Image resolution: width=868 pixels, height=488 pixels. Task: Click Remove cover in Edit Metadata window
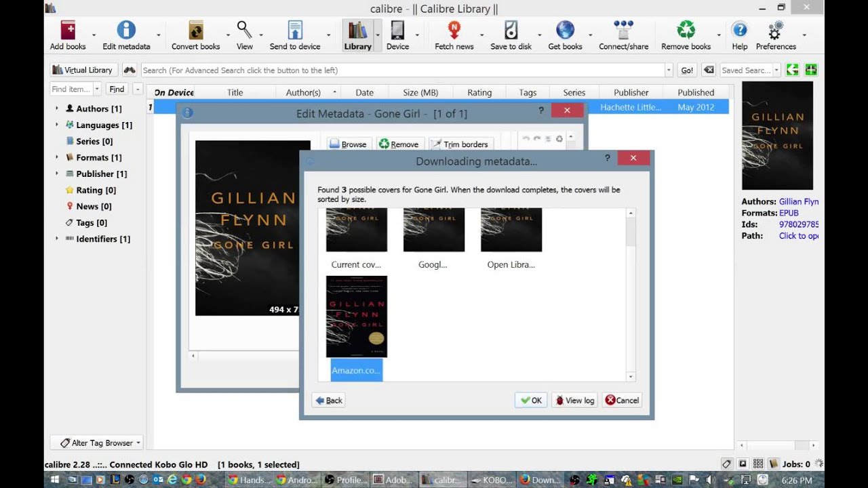tap(399, 144)
